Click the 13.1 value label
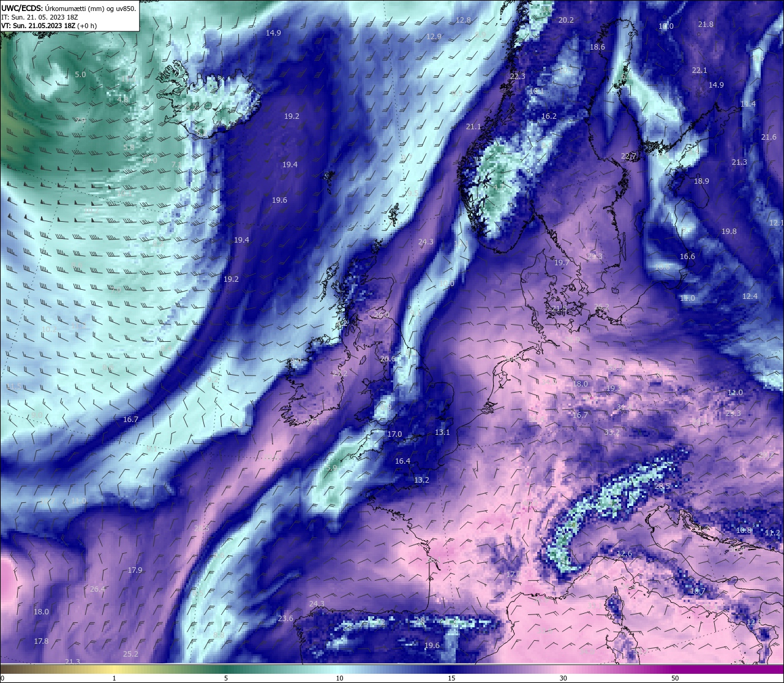The height and width of the screenshot is (683, 784). (x=442, y=432)
